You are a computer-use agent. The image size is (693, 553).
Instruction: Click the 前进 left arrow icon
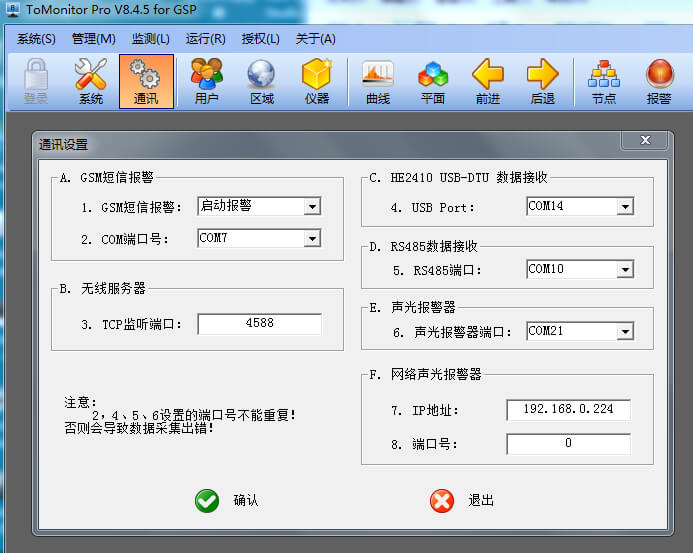pyautogui.click(x=487, y=80)
